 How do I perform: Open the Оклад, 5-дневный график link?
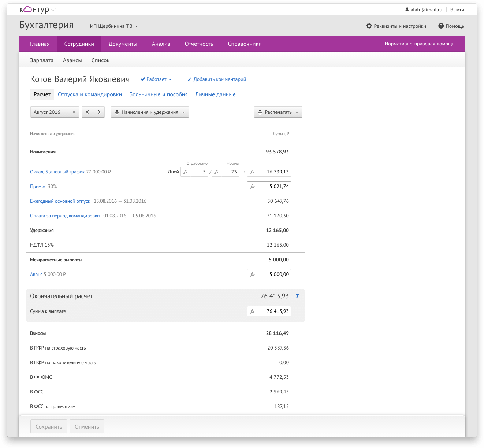pos(57,172)
